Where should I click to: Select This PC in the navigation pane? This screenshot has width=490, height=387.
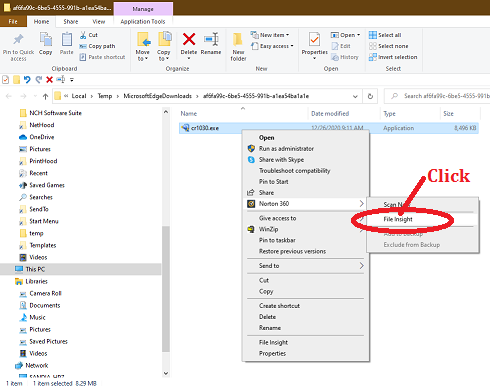coord(35,269)
